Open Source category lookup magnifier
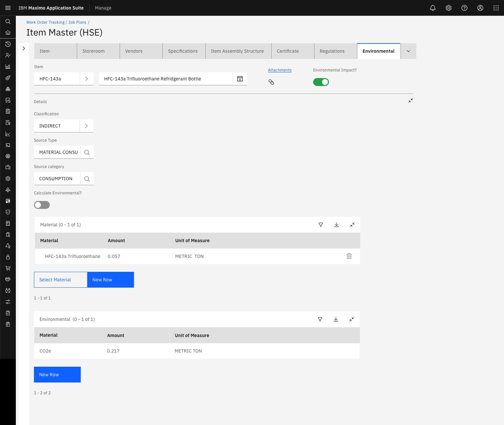Viewport: 504px width, 425px height. [x=87, y=179]
